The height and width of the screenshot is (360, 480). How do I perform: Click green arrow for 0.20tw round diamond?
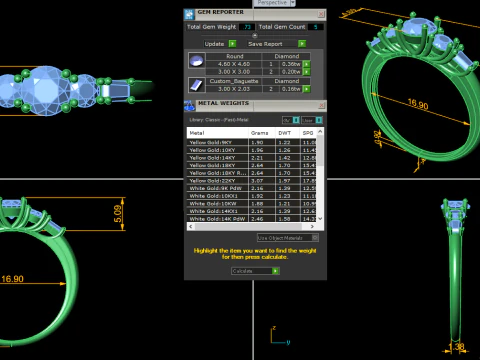click(307, 72)
